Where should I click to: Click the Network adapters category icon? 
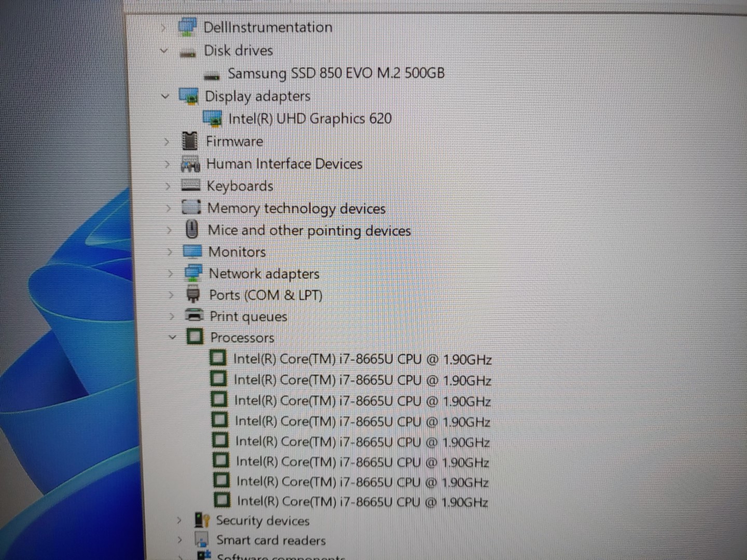tap(193, 273)
